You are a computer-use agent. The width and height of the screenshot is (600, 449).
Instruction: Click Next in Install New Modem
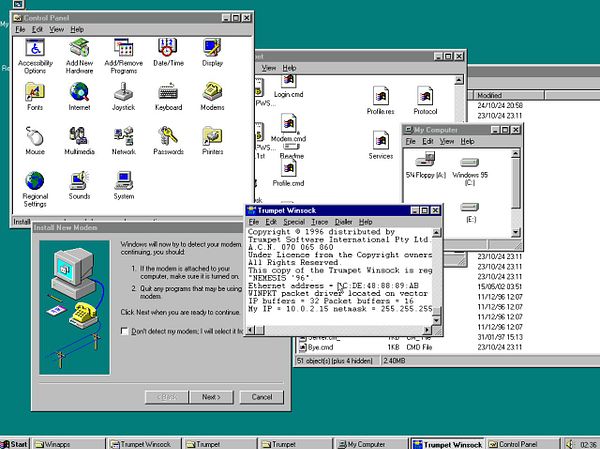click(211, 397)
